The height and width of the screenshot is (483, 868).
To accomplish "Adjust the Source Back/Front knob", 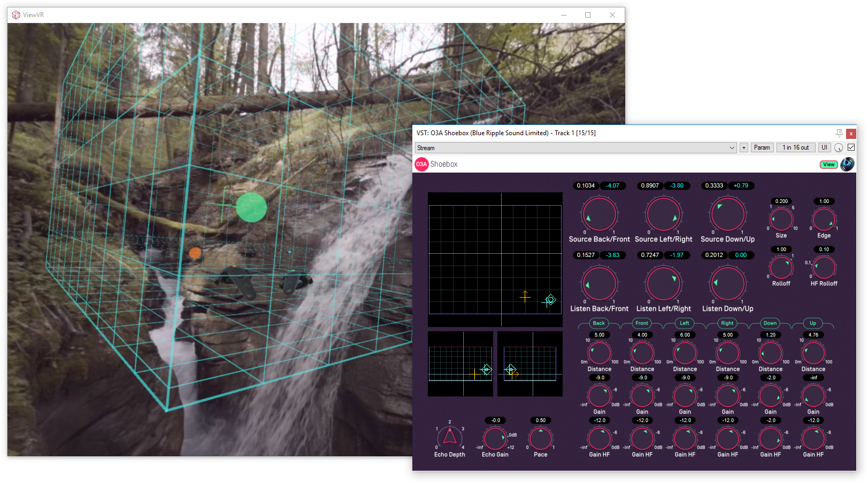I will [599, 214].
